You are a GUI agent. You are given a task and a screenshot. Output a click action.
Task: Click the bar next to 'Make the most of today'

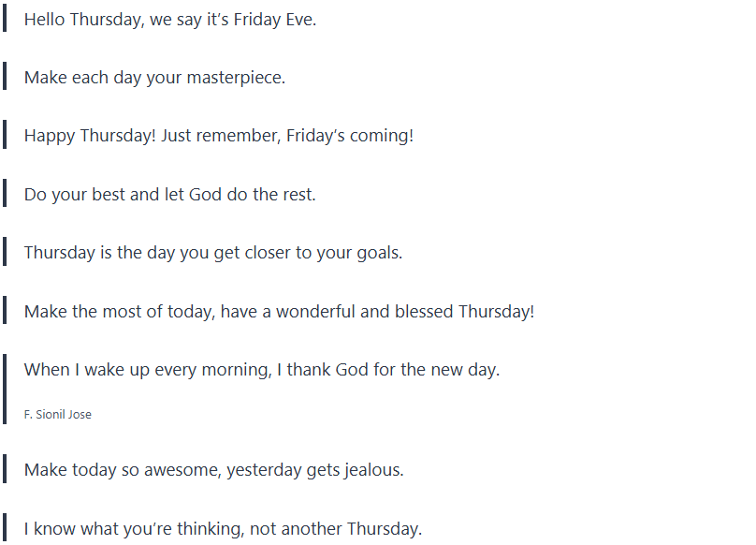[x=5, y=311]
